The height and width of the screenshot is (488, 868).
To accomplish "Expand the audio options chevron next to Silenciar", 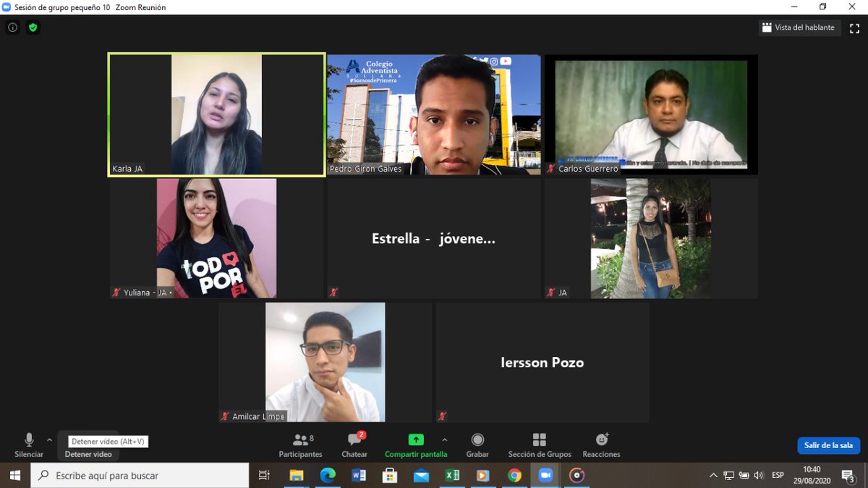I will [49, 439].
